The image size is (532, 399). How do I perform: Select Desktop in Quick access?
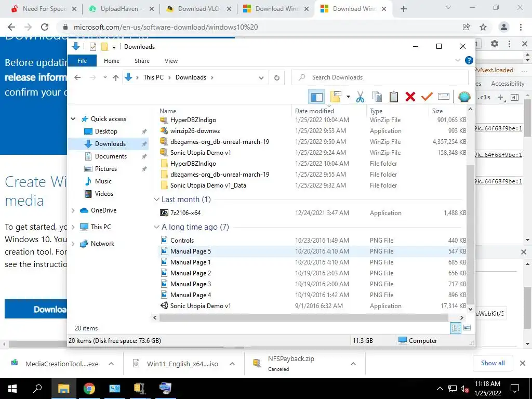coord(106,131)
